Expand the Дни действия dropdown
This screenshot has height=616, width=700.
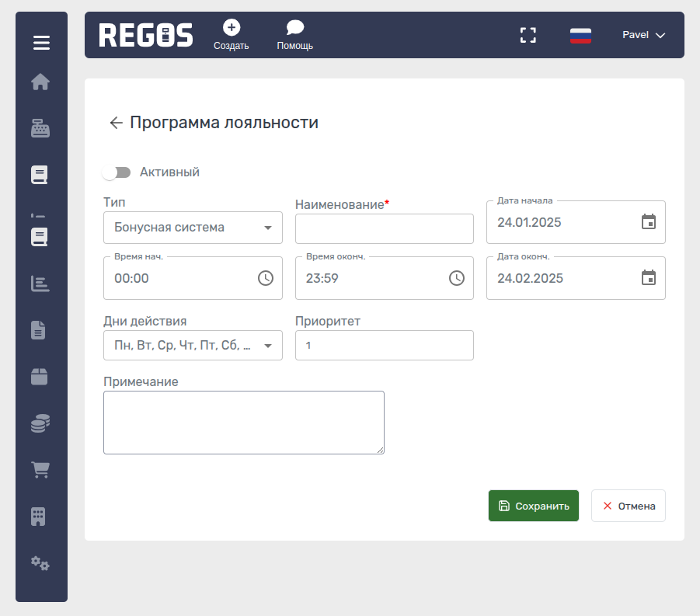tap(193, 346)
